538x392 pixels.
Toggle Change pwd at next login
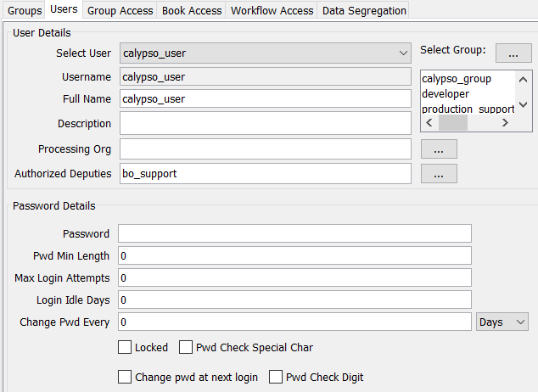point(125,377)
